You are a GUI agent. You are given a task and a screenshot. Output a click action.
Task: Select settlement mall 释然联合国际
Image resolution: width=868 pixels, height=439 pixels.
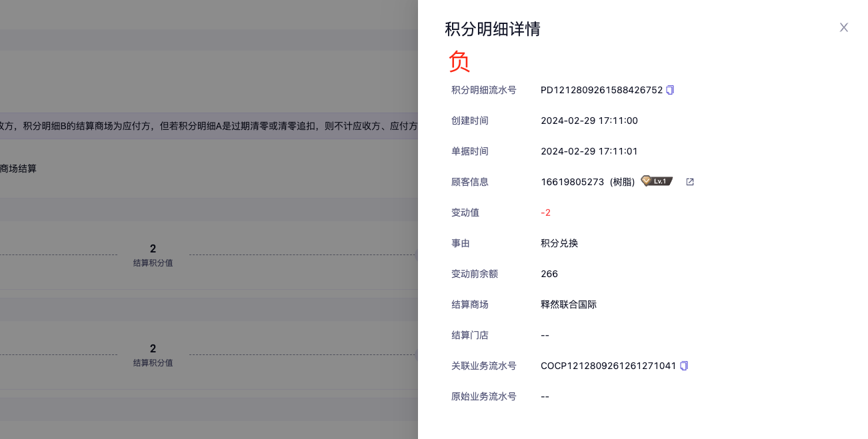(x=568, y=304)
